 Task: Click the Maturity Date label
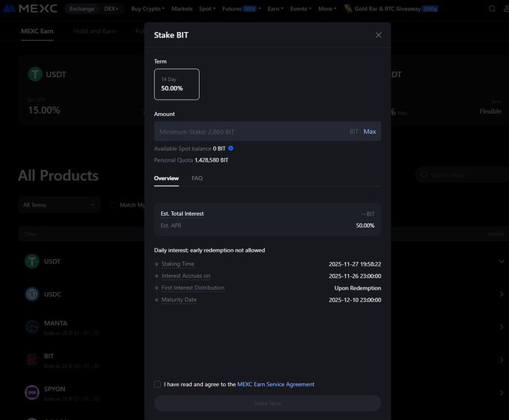[179, 299]
